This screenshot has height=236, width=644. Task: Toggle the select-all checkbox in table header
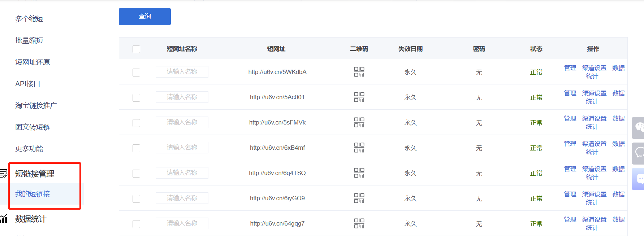[x=136, y=49]
